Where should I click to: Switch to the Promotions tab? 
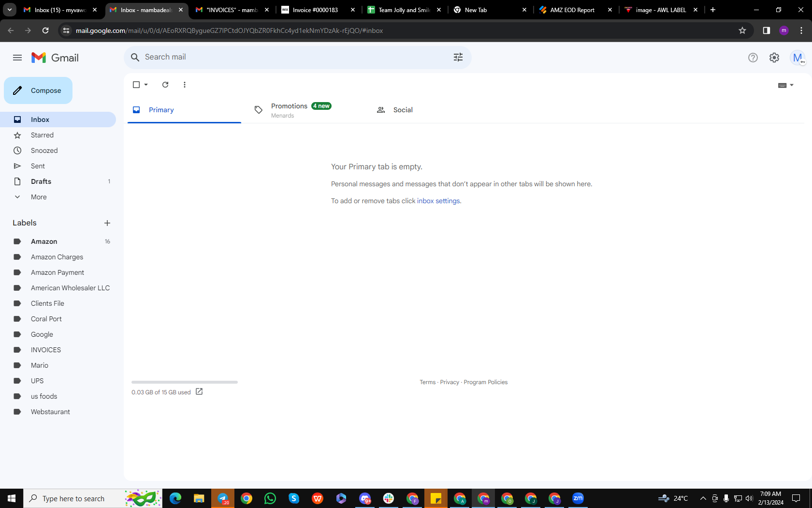(306, 110)
